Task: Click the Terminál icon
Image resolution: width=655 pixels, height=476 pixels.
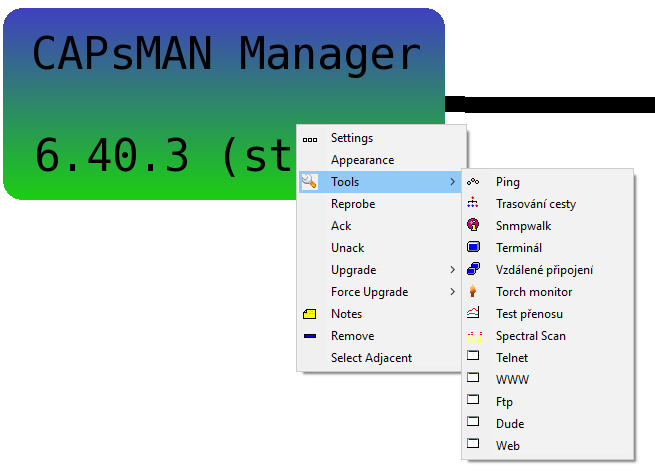Action: [x=473, y=247]
